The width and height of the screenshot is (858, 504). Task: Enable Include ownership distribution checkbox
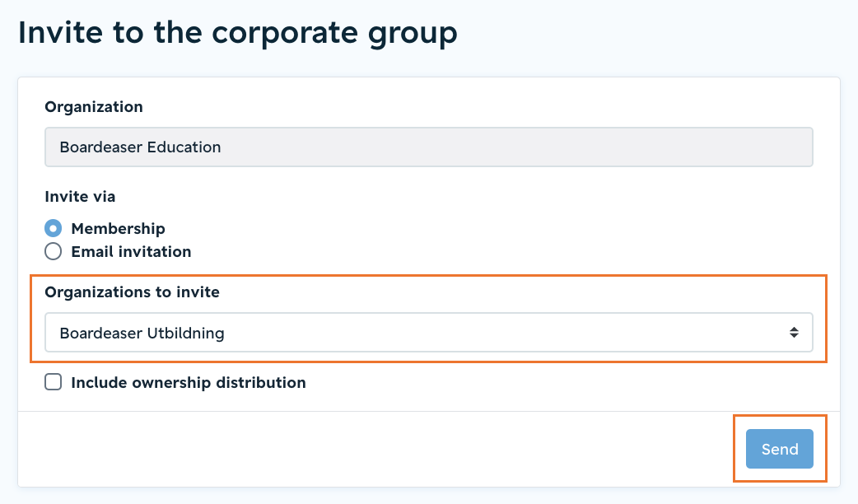coord(53,382)
